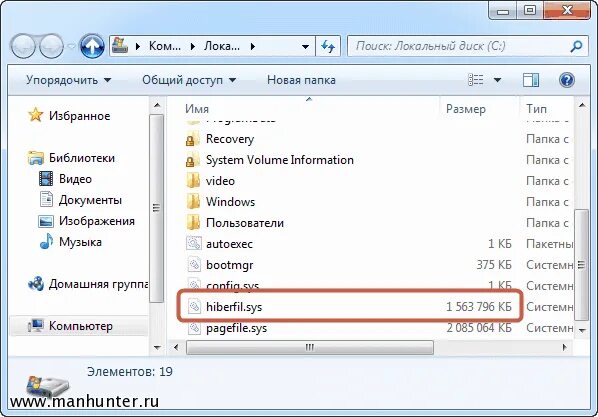The height and width of the screenshot is (417, 598).
Task: Click the navigation pane scrollbar thumb
Action: pyautogui.click(x=156, y=208)
